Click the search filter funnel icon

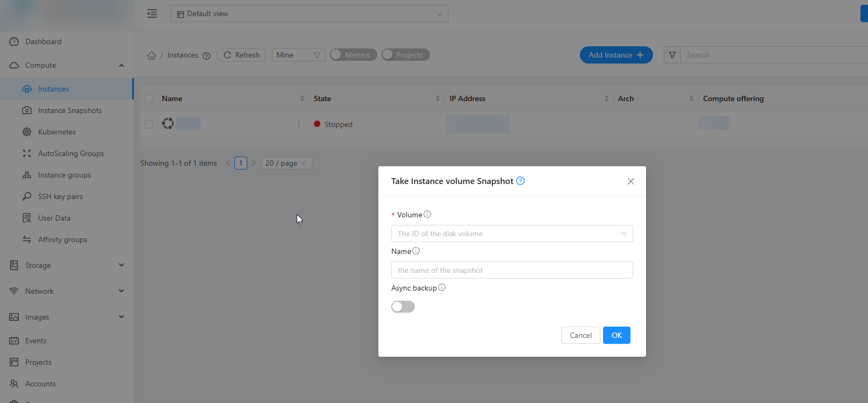(x=672, y=55)
